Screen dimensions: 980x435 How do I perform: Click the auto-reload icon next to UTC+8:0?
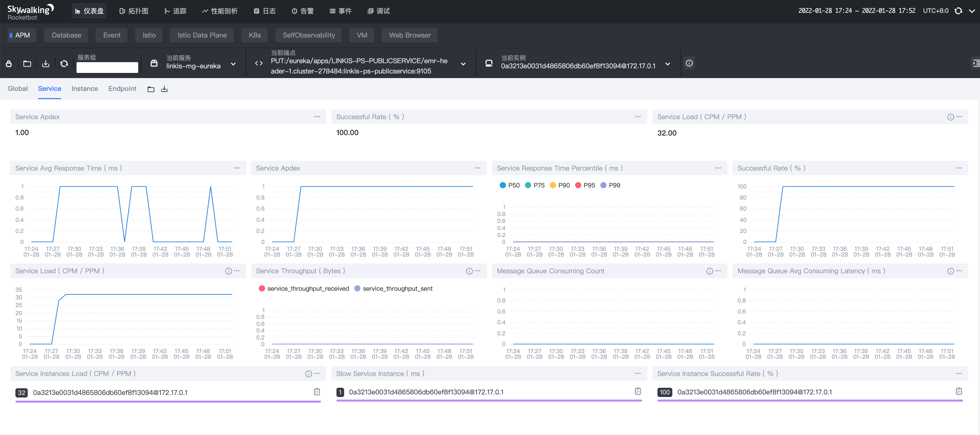click(x=958, y=11)
